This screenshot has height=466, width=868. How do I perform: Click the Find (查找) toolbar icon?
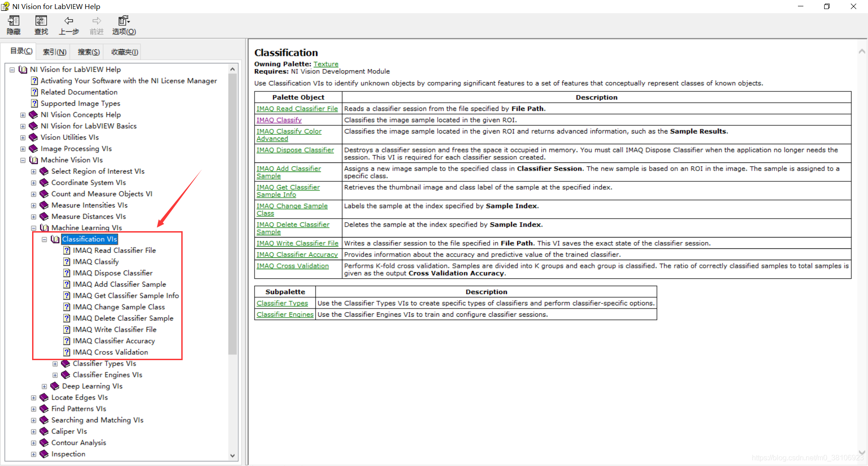click(x=41, y=21)
